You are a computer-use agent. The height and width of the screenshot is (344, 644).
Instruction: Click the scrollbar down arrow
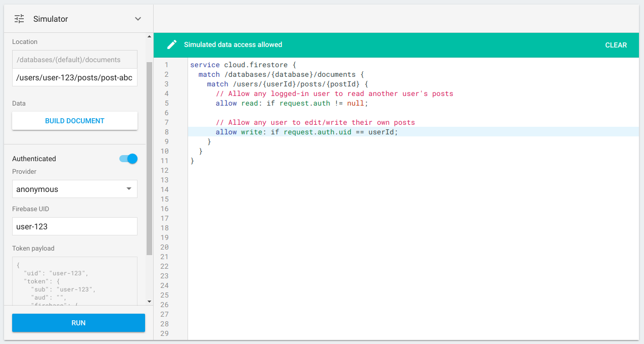click(149, 302)
